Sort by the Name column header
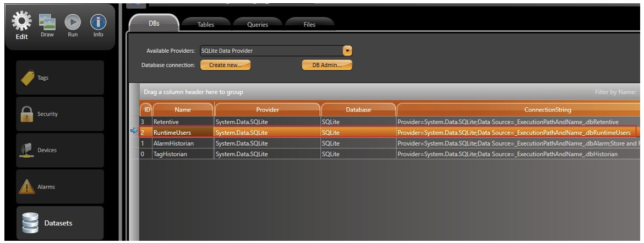This screenshot has height=243, width=644. [183, 110]
